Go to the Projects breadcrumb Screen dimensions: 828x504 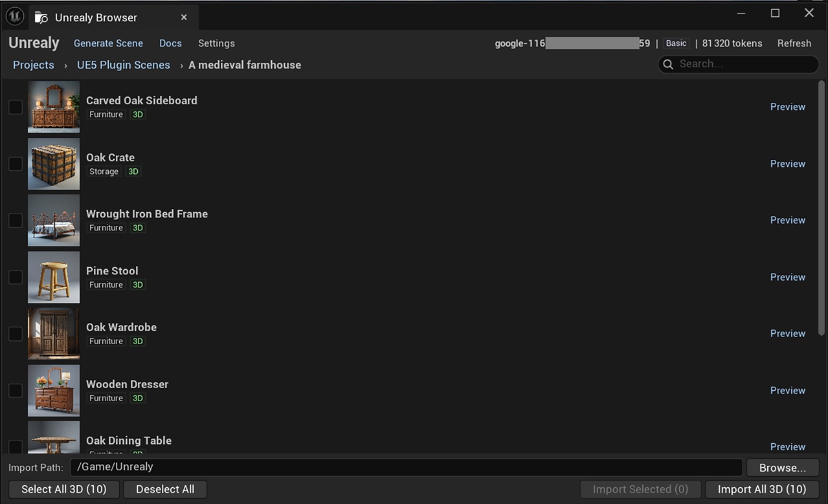coord(34,65)
